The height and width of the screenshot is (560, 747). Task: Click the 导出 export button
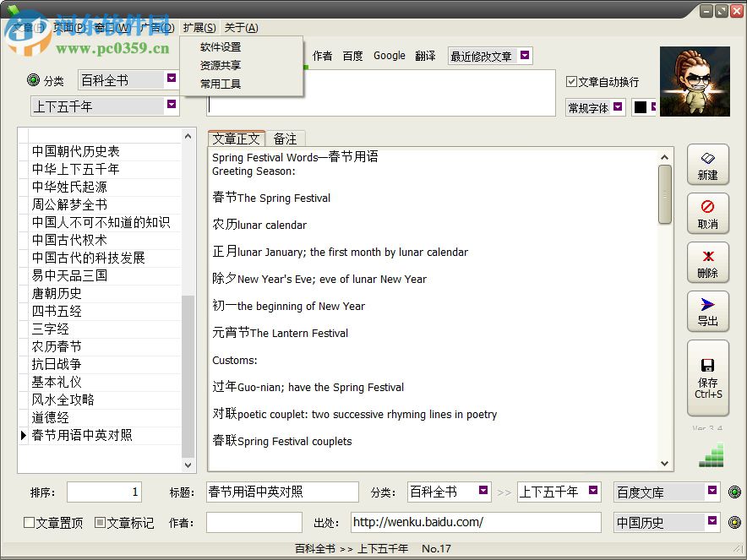coord(708,312)
